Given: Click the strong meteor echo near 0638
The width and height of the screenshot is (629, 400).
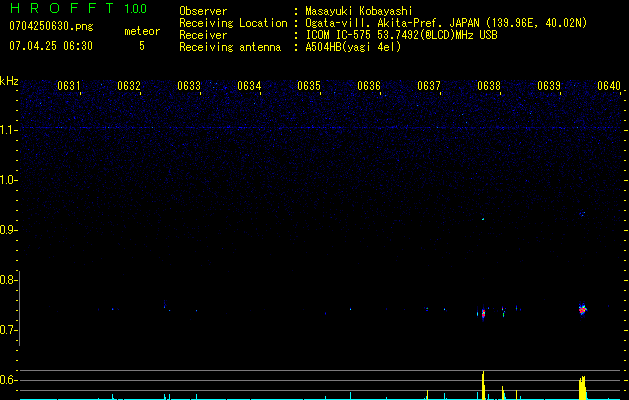Looking at the screenshot, I should point(483,313).
